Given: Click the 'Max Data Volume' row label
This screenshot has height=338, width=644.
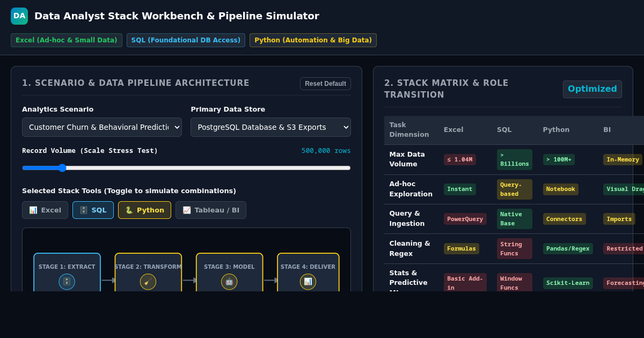Looking at the screenshot, I should (x=407, y=159).
